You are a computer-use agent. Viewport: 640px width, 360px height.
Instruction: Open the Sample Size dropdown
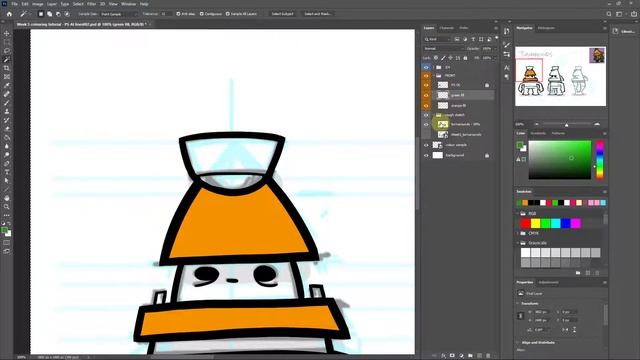[x=118, y=14]
